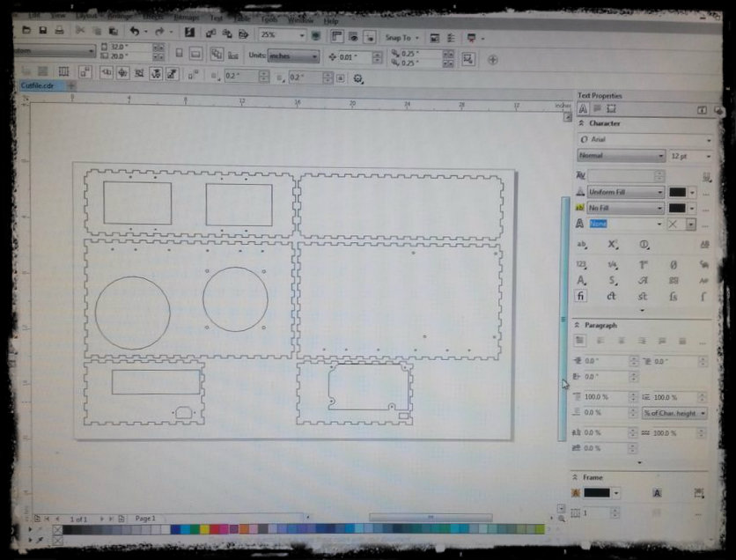Open the Bitmaps menu
Screen dimensions: 736x560
pos(187,17)
